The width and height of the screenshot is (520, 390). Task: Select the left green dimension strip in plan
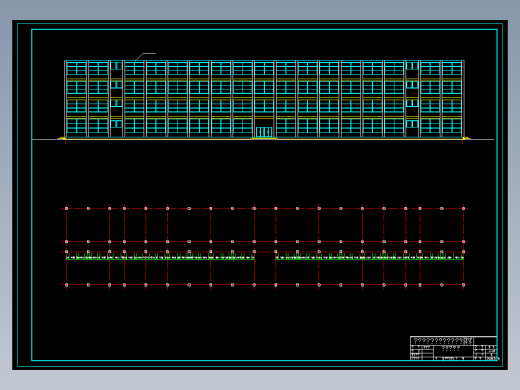(160, 257)
